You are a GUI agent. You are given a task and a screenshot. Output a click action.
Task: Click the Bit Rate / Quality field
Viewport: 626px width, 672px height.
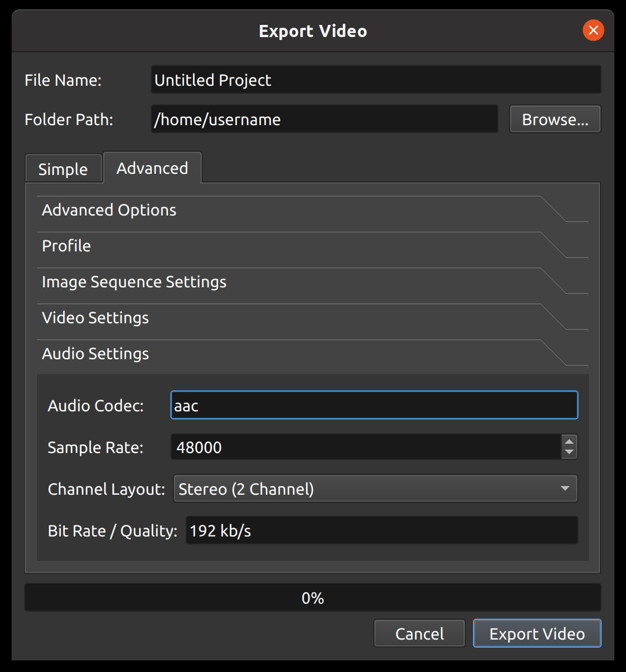(382, 530)
